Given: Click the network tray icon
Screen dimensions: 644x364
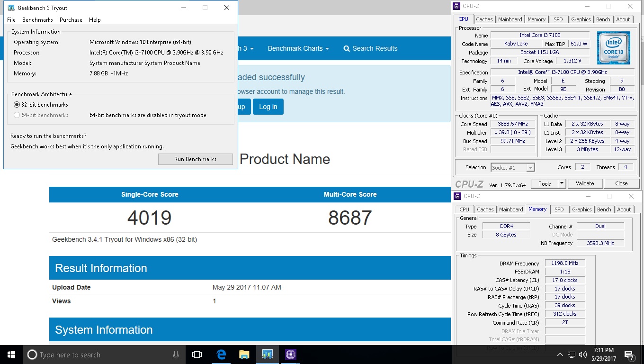Looking at the screenshot, I should 572,355.
